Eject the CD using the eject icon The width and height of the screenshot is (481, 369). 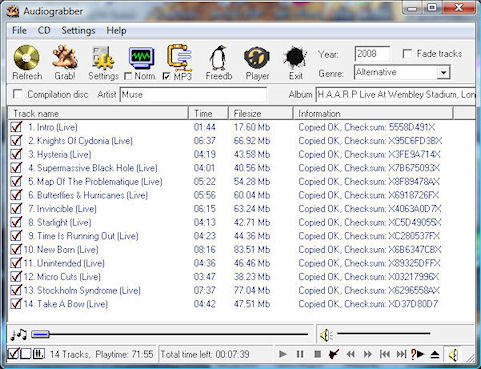click(435, 354)
